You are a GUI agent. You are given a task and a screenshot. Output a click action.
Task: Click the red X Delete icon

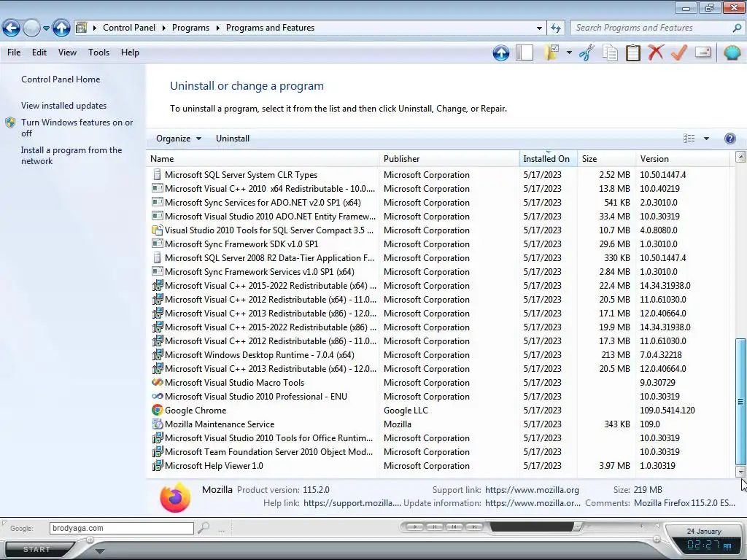(x=656, y=52)
